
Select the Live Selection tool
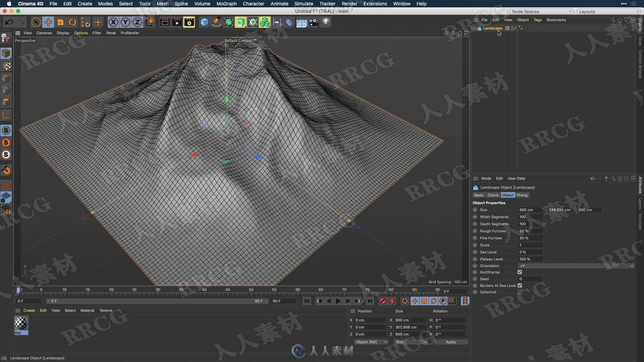[36, 22]
